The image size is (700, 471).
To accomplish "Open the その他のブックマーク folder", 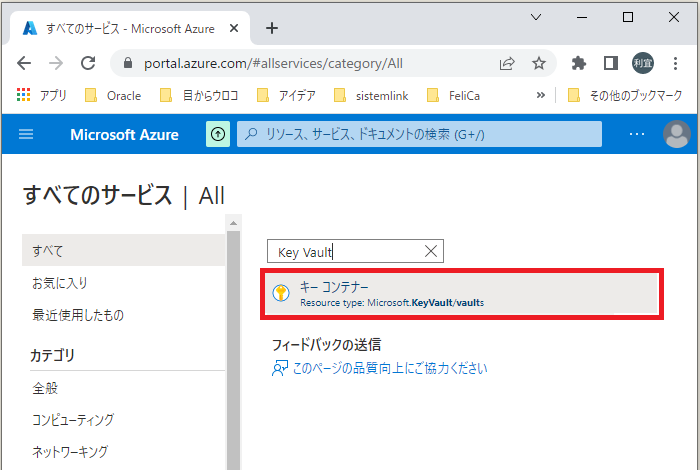I will point(625,96).
